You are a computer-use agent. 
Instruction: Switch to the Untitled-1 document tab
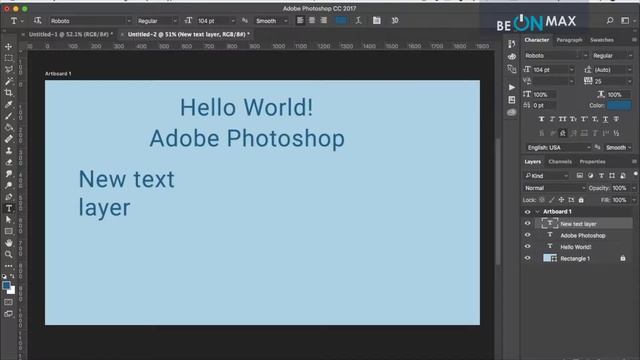[70, 34]
